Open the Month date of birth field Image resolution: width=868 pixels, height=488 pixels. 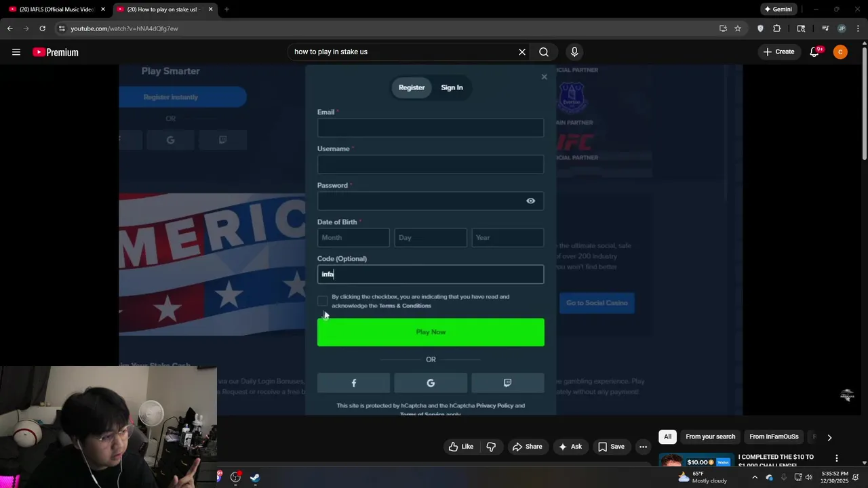click(x=353, y=237)
